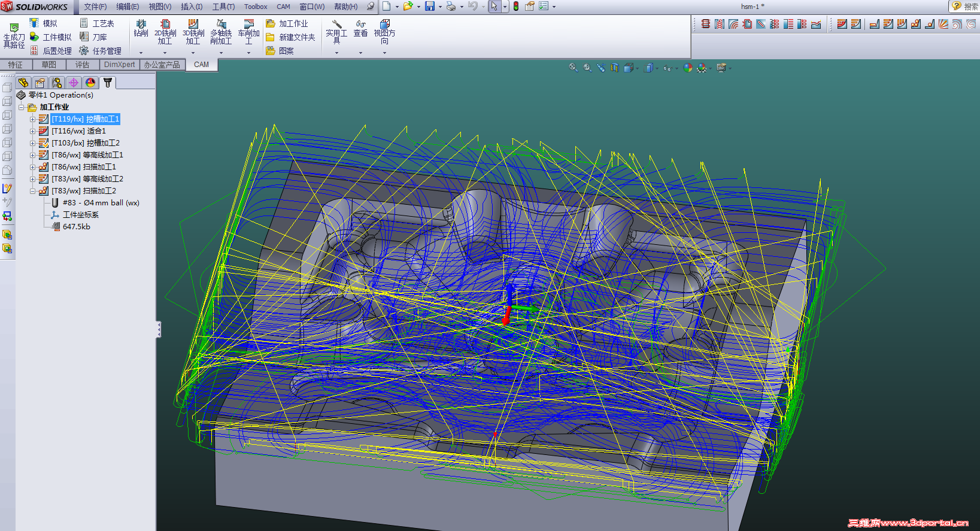Screen dimensions: 980x531
Task: Click the panel collapse handle on the tree edge
Action: pyautogui.click(x=159, y=329)
